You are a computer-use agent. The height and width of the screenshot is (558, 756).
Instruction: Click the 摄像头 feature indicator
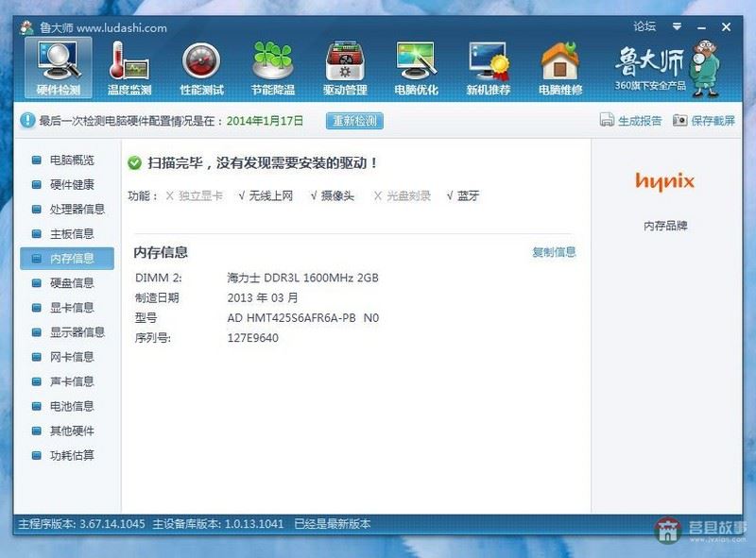332,195
